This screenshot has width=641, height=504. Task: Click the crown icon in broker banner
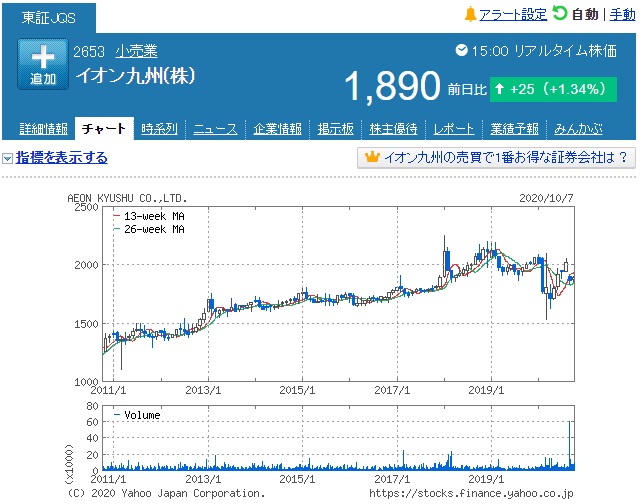(x=372, y=157)
